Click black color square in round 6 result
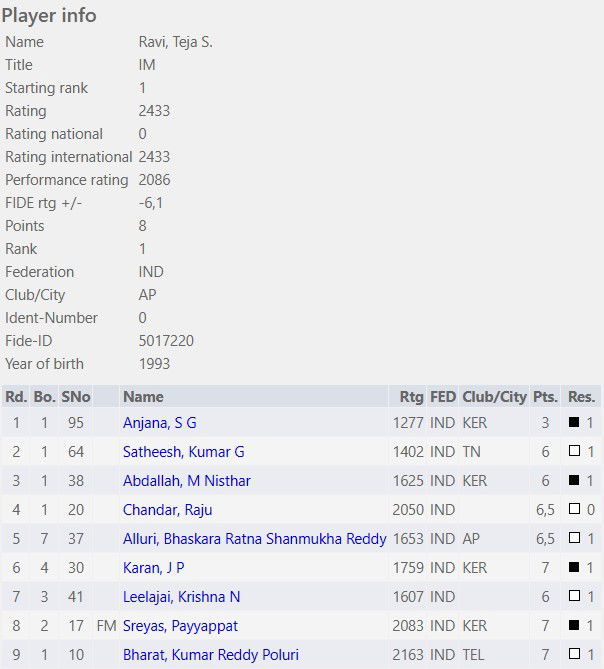The height and width of the screenshot is (669, 604). [574, 568]
